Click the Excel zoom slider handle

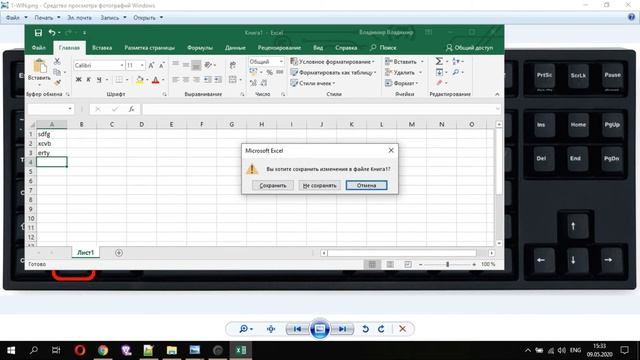[x=447, y=264]
